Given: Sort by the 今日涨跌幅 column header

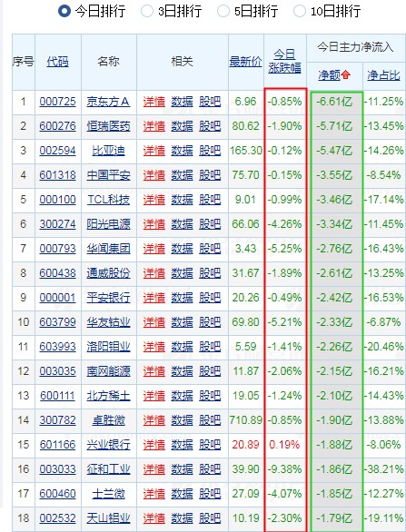Looking at the screenshot, I should pyautogui.click(x=284, y=61).
